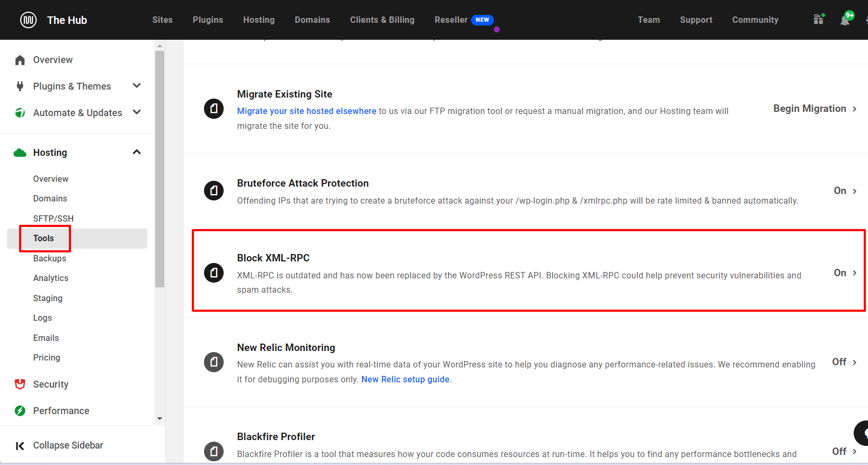
Task: Toggle Blackfire Profiler Off setting
Action: 839,451
